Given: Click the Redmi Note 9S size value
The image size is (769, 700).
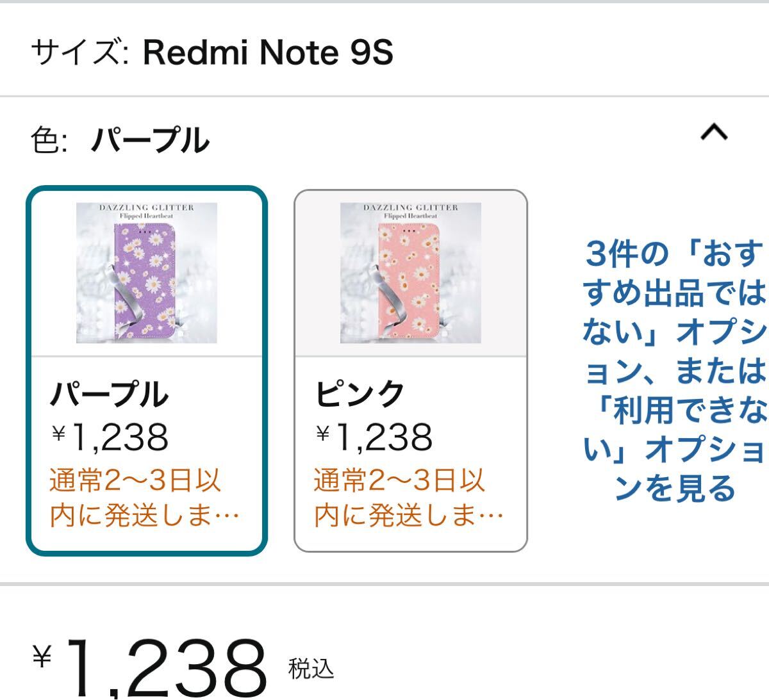Looking at the screenshot, I should click(268, 53).
